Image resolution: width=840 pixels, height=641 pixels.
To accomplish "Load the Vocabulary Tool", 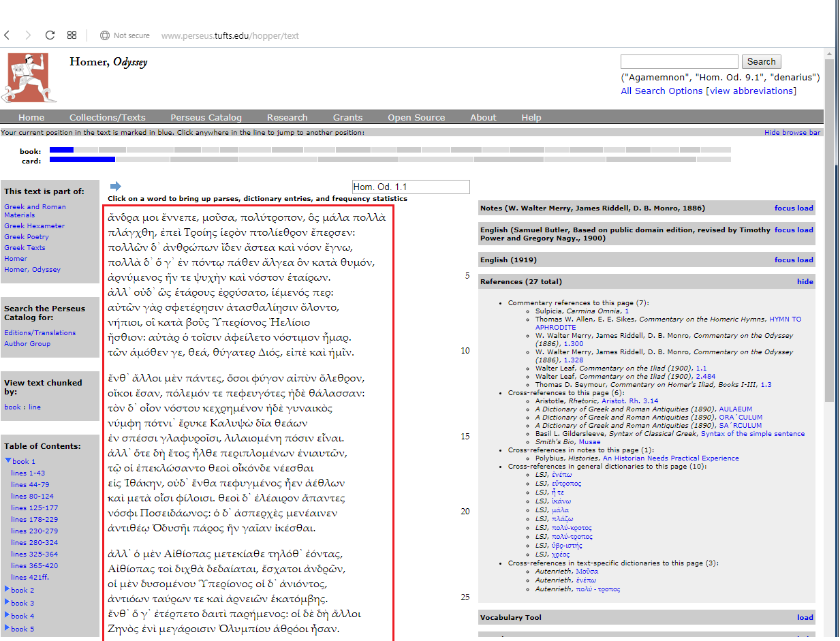I will pyautogui.click(x=805, y=617).
